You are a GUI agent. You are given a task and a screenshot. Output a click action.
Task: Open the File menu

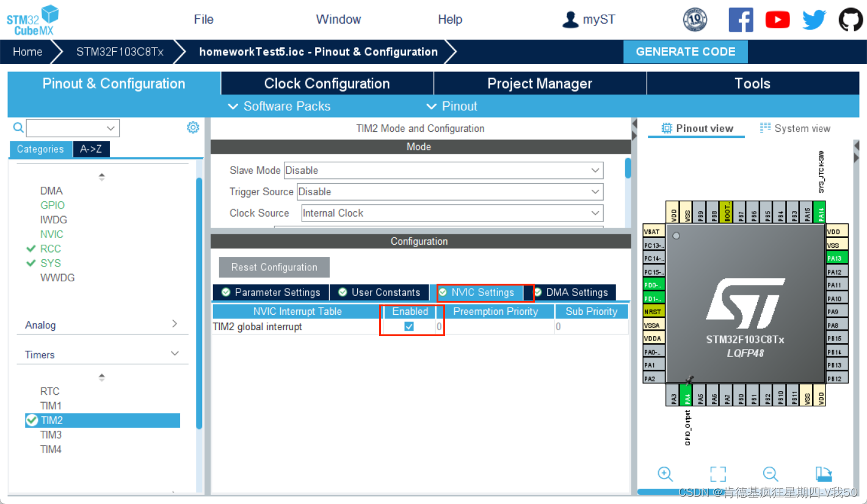coord(204,20)
